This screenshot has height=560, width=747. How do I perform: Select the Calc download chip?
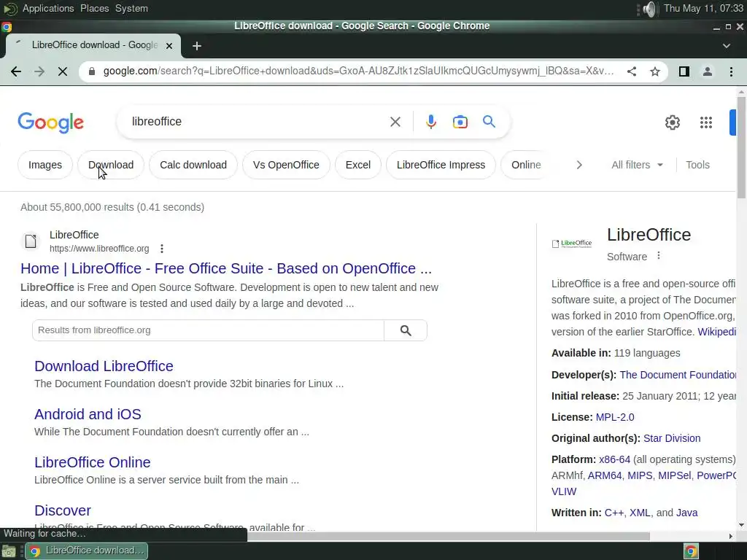click(x=193, y=165)
